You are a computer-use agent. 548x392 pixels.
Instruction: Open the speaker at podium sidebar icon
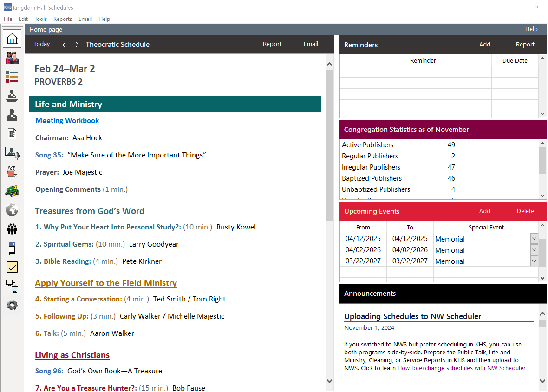12,96
